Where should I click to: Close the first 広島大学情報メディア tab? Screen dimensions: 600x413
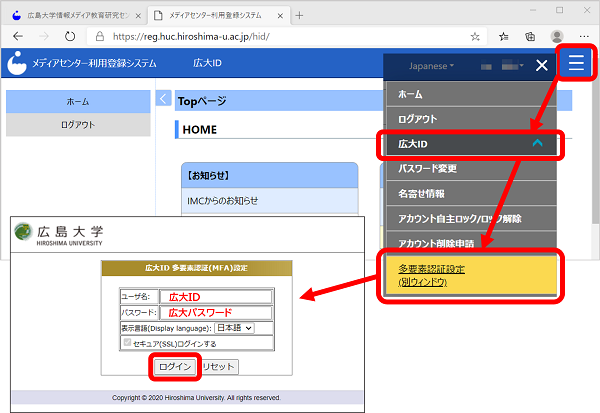[138, 16]
